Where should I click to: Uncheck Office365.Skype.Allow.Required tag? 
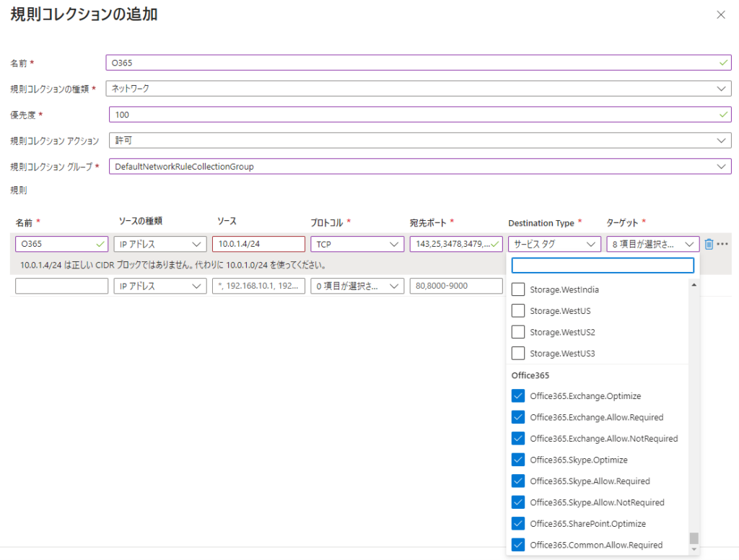point(517,481)
